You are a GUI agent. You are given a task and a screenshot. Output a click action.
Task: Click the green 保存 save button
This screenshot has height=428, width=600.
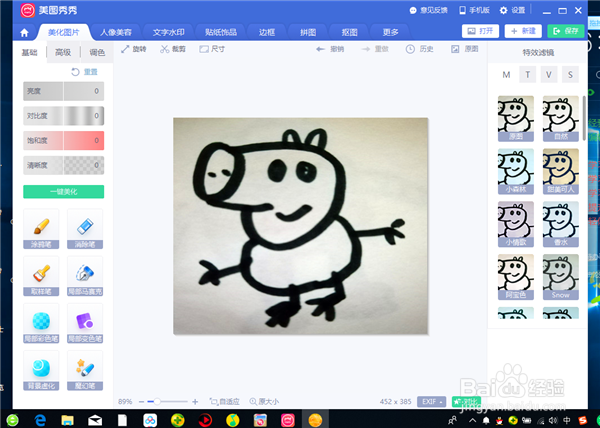pos(566,31)
